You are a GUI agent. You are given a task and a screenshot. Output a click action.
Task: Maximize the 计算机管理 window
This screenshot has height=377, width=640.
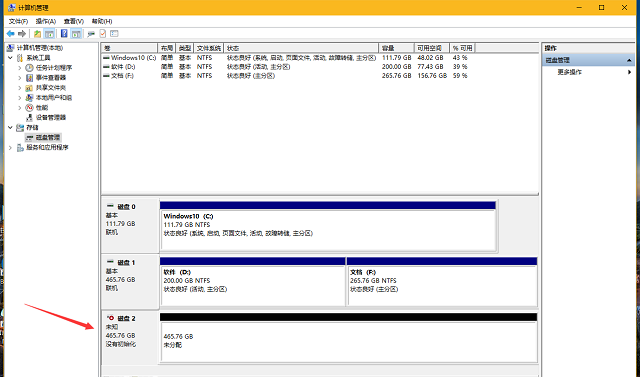(602, 8)
